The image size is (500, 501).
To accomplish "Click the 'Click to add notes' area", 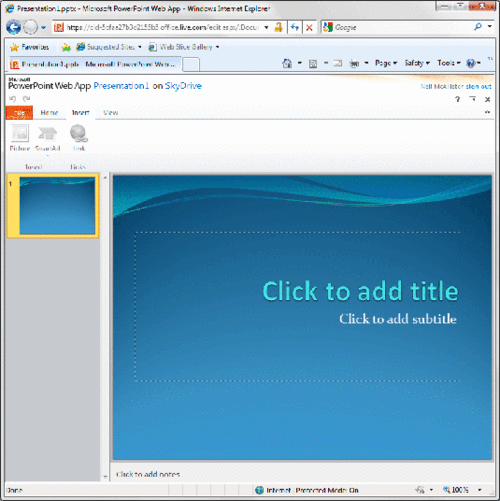I will [x=148, y=474].
